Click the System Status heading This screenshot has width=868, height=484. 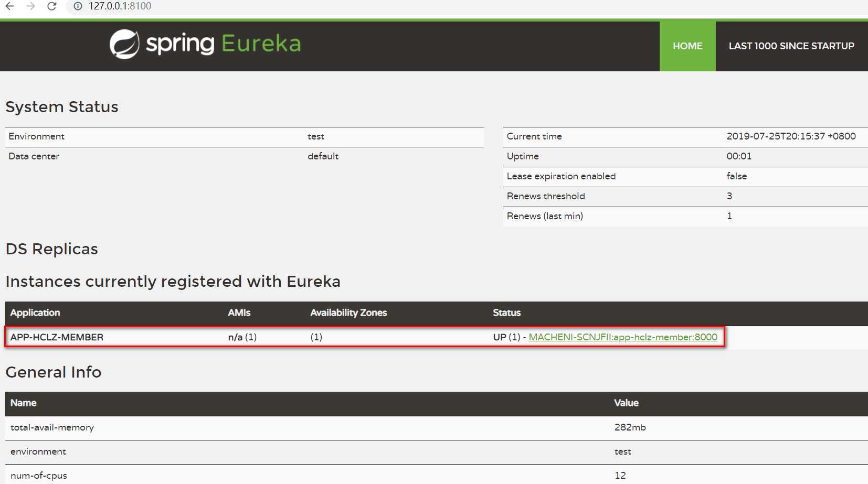pyautogui.click(x=62, y=107)
